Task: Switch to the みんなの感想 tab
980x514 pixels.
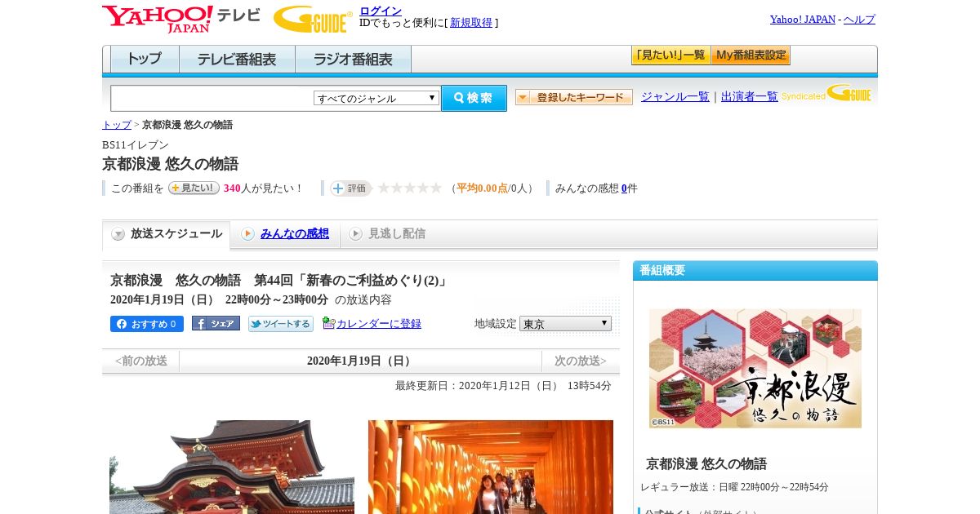Action: 295,234
